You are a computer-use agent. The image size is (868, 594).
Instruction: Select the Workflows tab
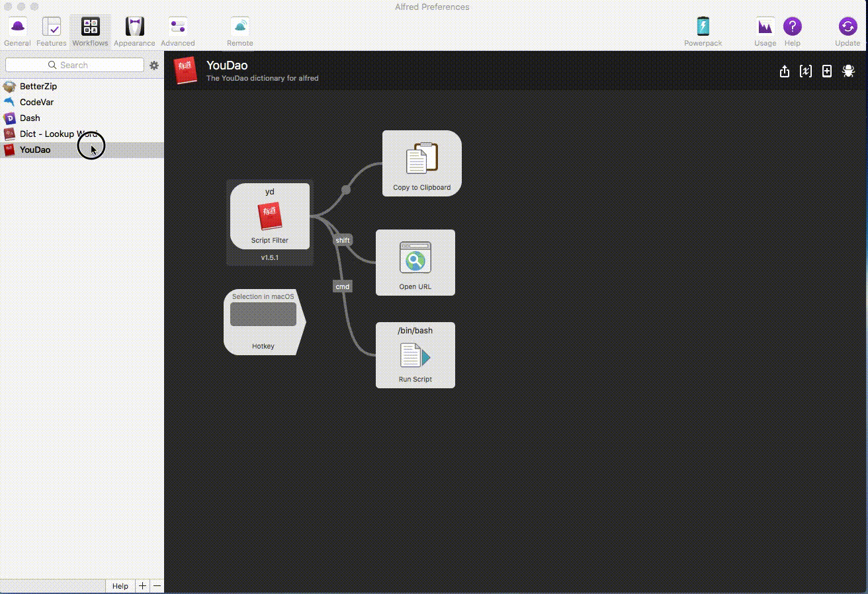(90, 32)
